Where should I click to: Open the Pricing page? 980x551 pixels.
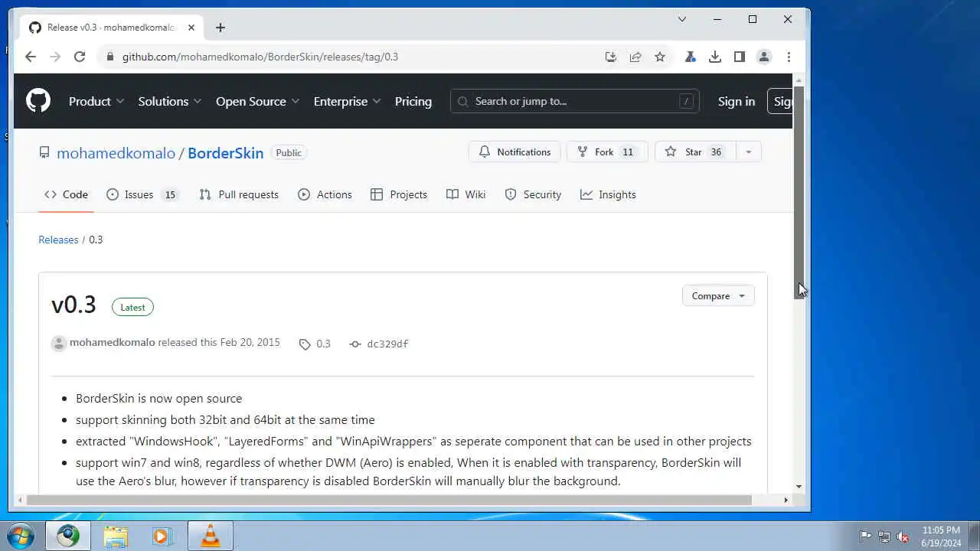click(x=413, y=101)
